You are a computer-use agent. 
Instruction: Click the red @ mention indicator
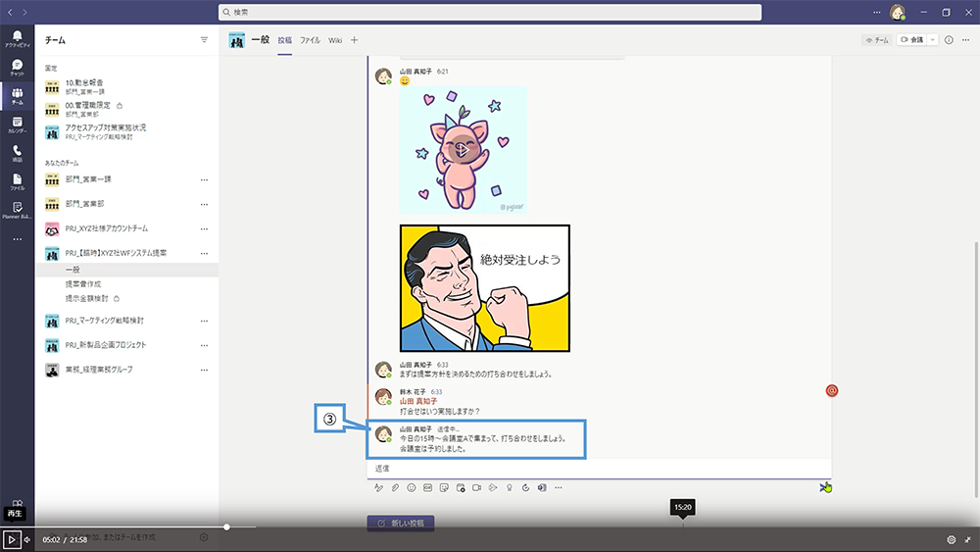(x=832, y=390)
